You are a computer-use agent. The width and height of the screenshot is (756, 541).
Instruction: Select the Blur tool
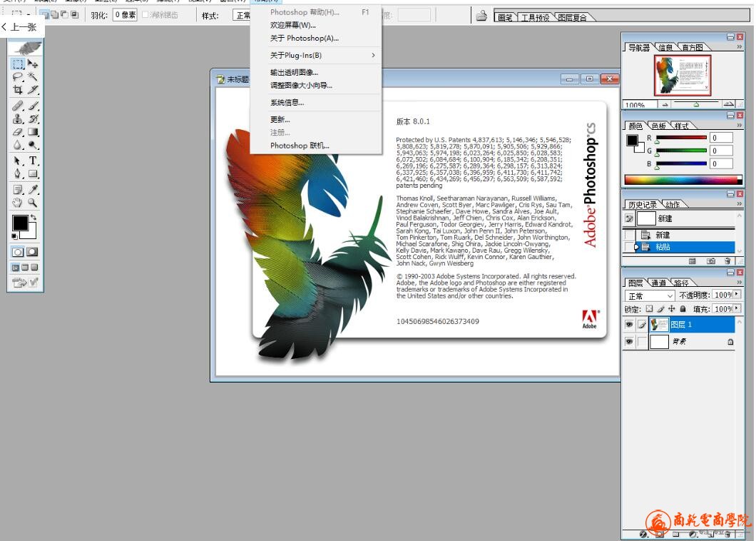[x=18, y=145]
